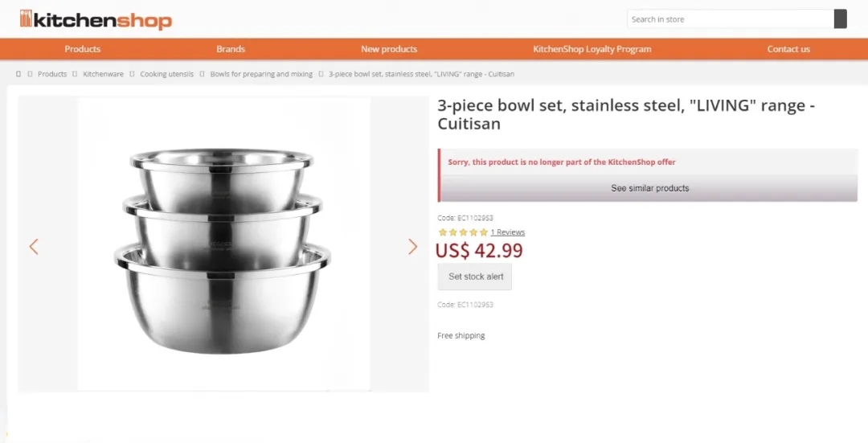Navigate to Kitchenware breadcrumb
This screenshot has height=443, width=868.
[104, 74]
